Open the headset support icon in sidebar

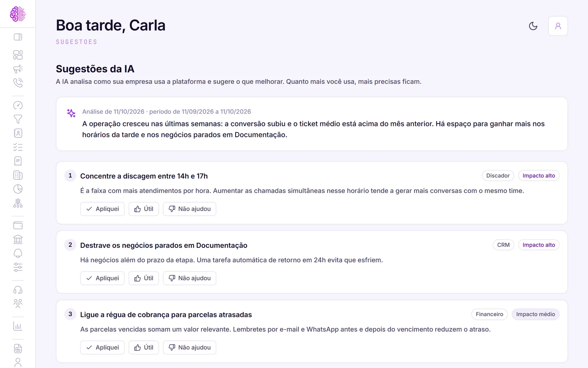pyautogui.click(x=18, y=290)
